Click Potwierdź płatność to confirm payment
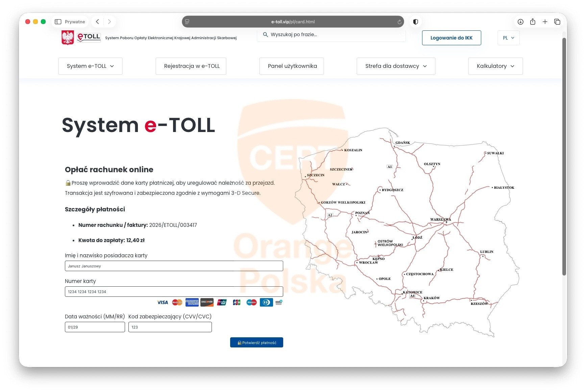The height and width of the screenshot is (392, 586). (257, 342)
